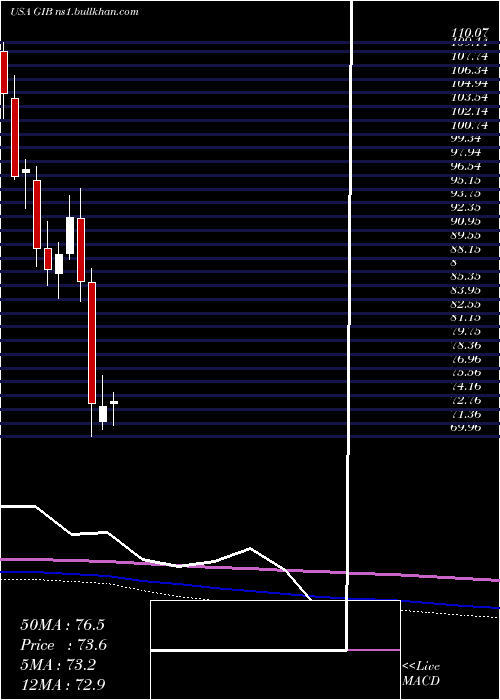Screen dimensions: 500x700
Task: Click the 103.54 price label
Action: pyautogui.click(x=469, y=97)
